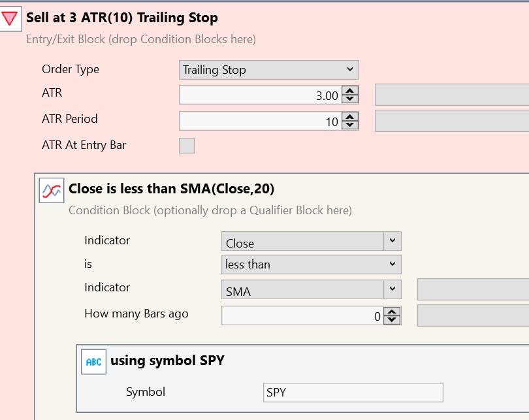This screenshot has width=529, height=420.
Task: Toggle the ATR At Entry Bar checkbox
Action: pos(187,146)
